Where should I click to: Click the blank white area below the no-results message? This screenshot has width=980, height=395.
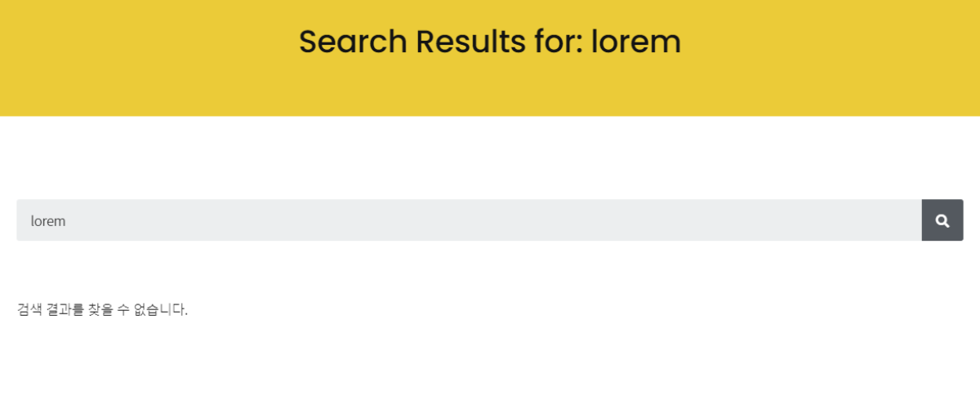click(x=490, y=359)
